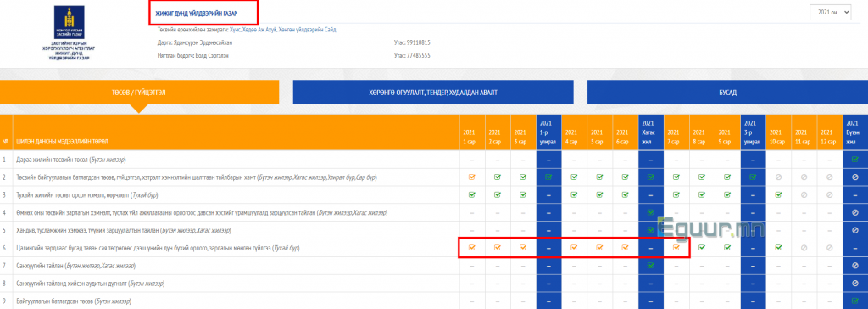Open the БУСАД tab
The width and height of the screenshot is (868, 309).
tap(727, 92)
